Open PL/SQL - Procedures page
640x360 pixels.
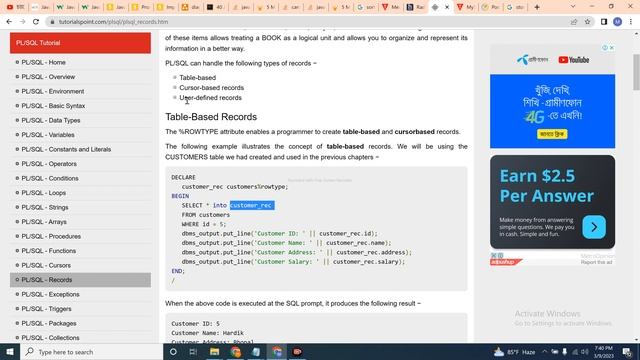click(x=51, y=236)
